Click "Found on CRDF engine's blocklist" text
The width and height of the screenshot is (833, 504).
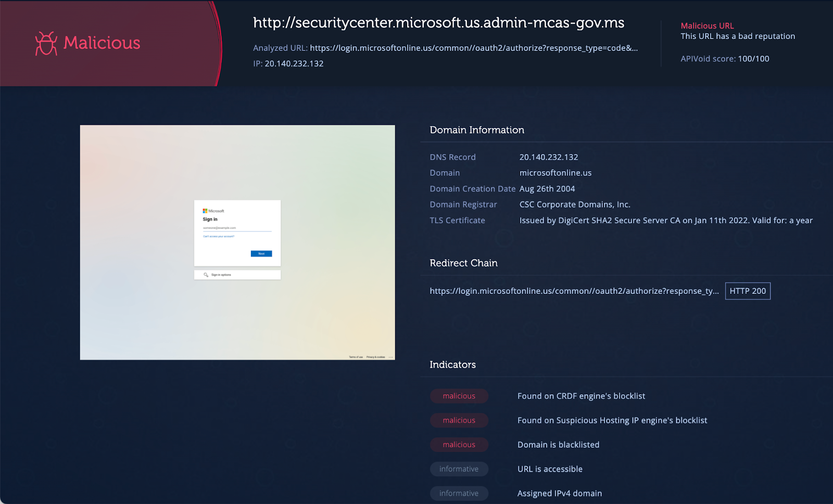point(581,396)
